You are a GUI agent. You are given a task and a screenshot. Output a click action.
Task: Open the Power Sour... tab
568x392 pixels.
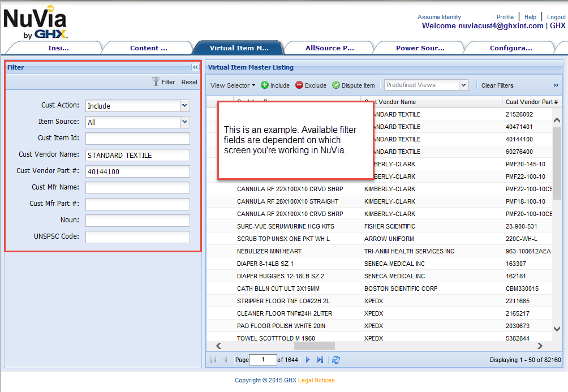420,48
